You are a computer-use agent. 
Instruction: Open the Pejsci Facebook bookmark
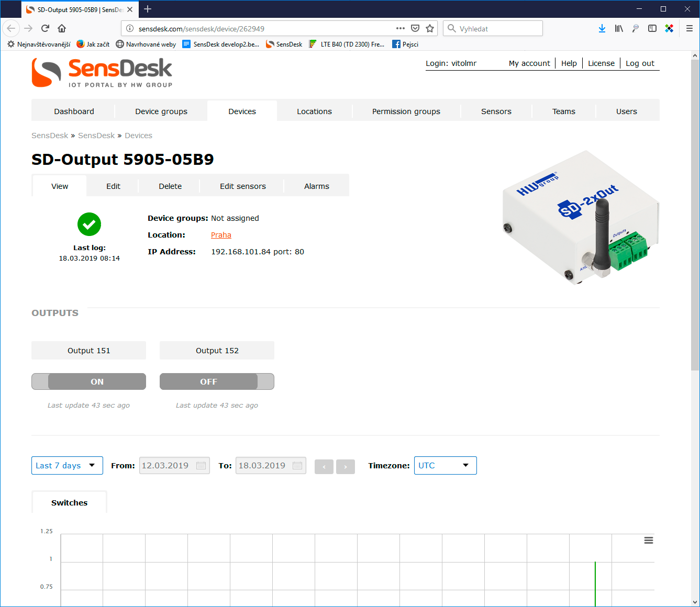point(405,44)
